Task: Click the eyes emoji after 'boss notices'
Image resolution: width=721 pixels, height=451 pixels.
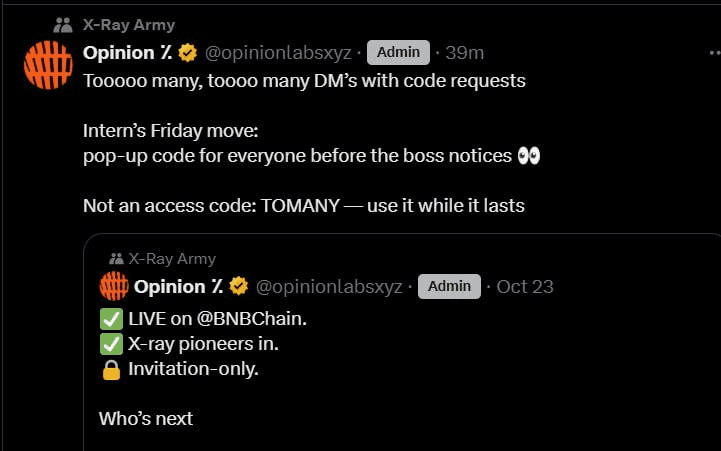Action: click(530, 156)
